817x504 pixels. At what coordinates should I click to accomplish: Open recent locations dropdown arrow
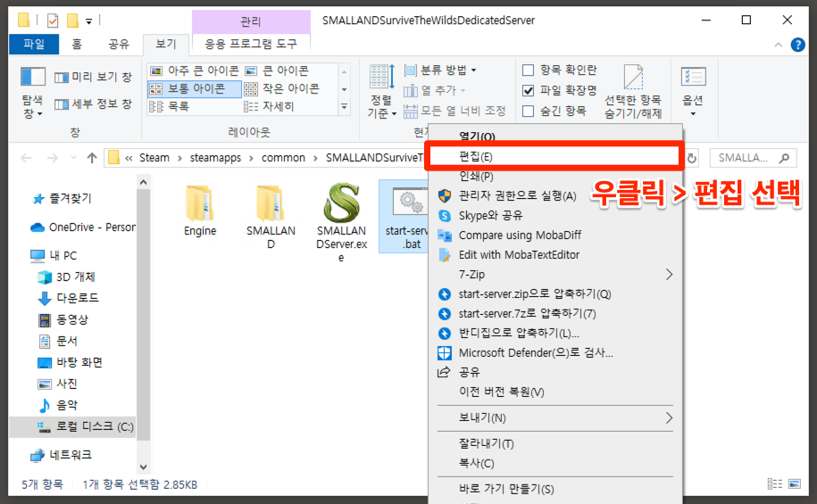pos(73,158)
